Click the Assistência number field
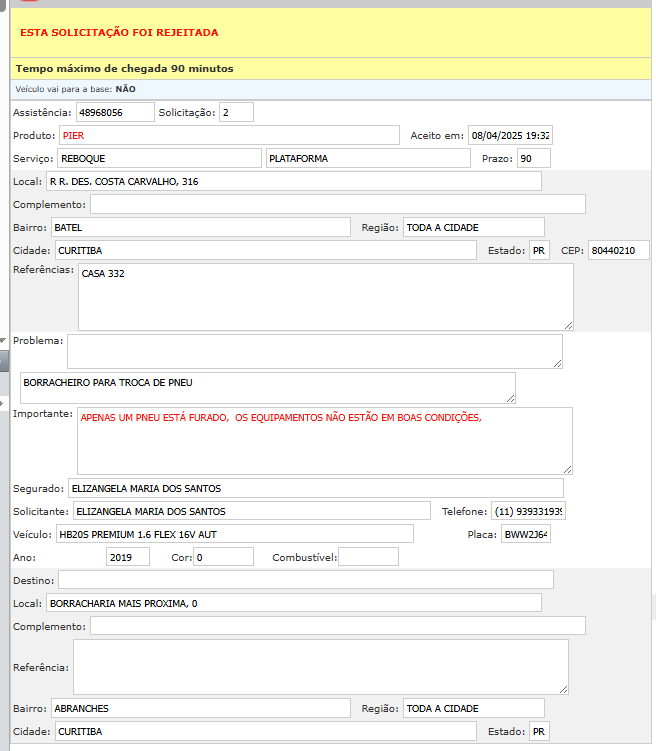Image resolution: width=656 pixels, height=751 pixels. point(115,112)
